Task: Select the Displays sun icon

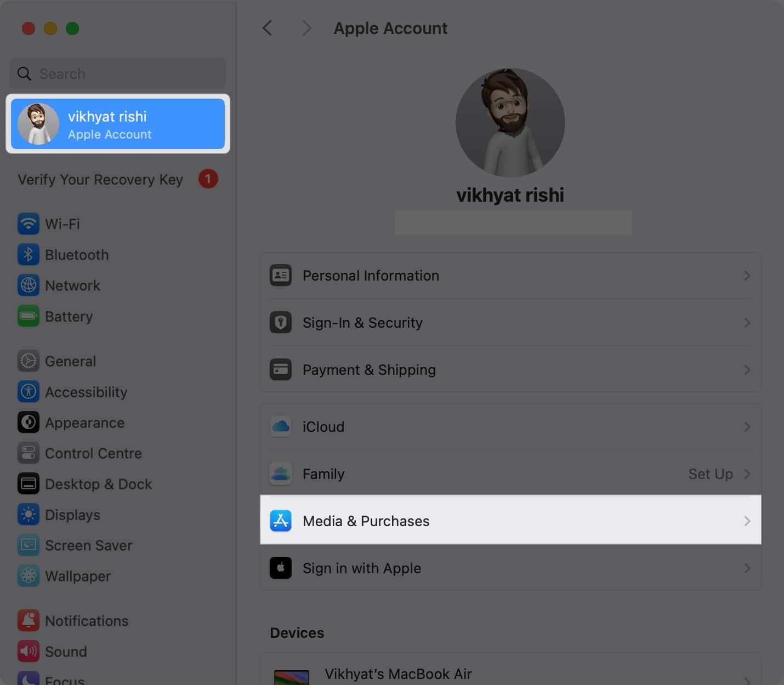Action: pos(29,515)
